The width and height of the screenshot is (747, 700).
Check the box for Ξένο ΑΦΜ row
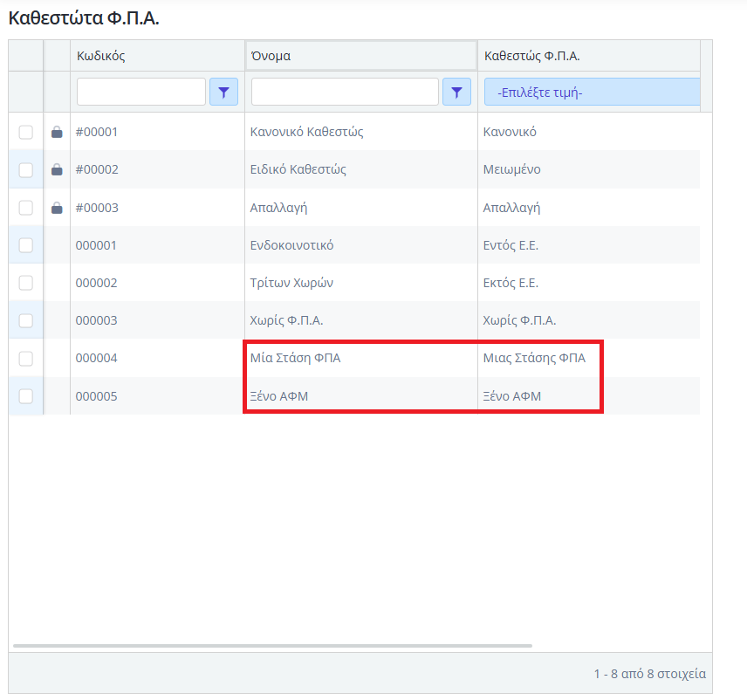tap(26, 396)
